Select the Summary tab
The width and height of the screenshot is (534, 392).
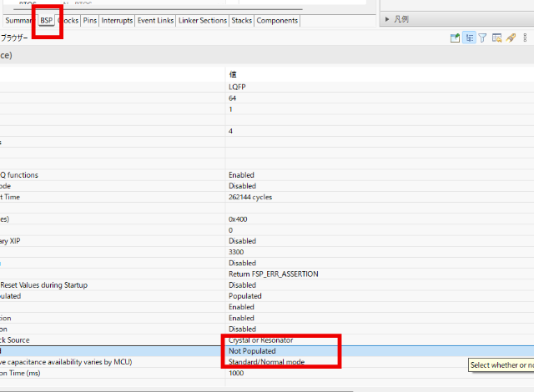(18, 21)
